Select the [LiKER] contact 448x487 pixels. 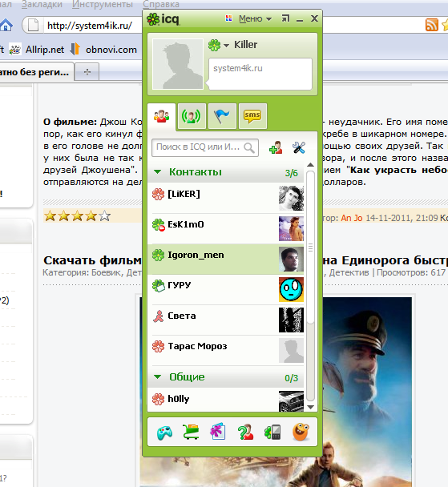click(226, 198)
